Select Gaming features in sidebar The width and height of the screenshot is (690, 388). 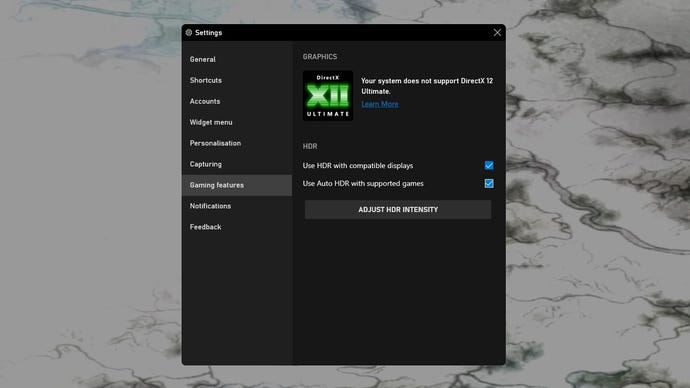tap(237, 185)
